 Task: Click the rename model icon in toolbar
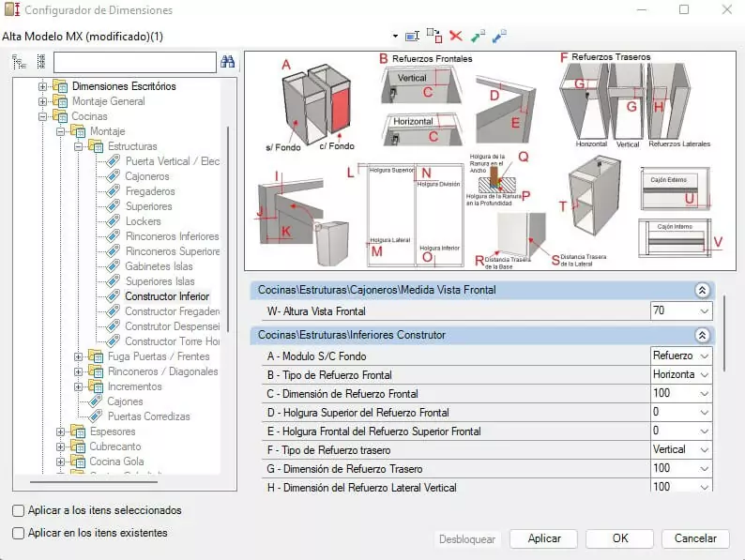[x=412, y=36]
